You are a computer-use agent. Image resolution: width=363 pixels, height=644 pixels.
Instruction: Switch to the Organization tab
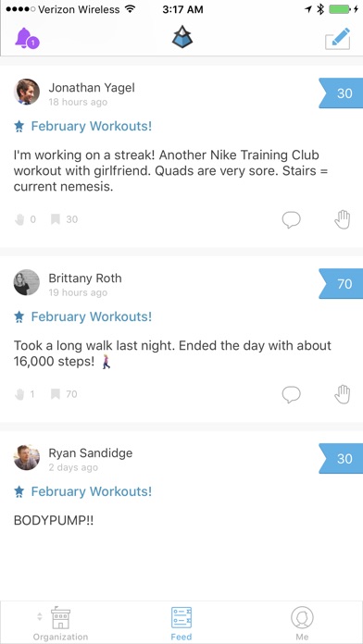[60, 624]
